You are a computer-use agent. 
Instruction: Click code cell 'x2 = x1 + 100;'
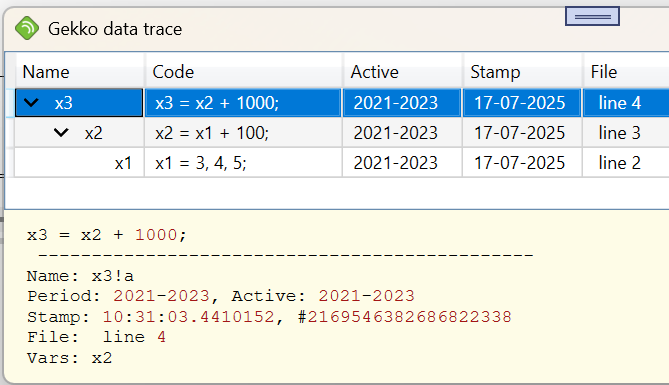[243, 133]
